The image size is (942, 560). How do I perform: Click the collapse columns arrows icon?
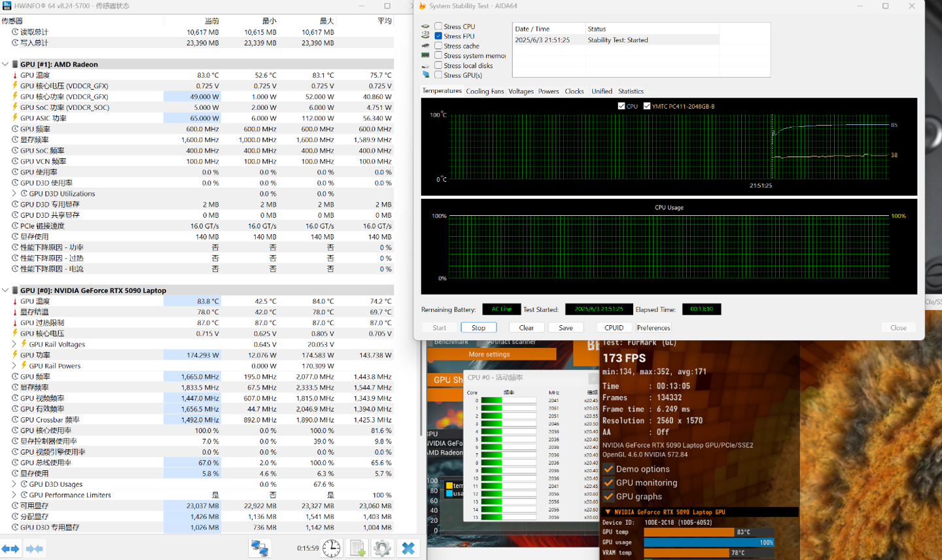click(x=35, y=548)
